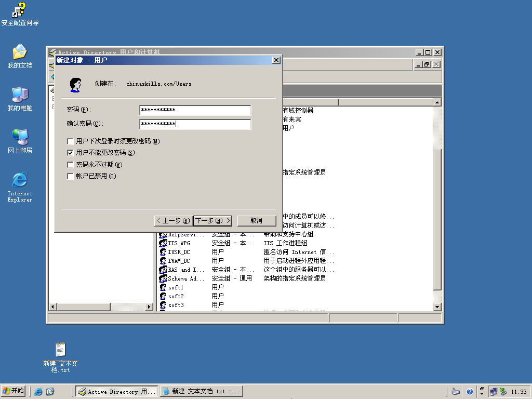
Task: Click the system clock showing 11:33
Action: (519, 392)
